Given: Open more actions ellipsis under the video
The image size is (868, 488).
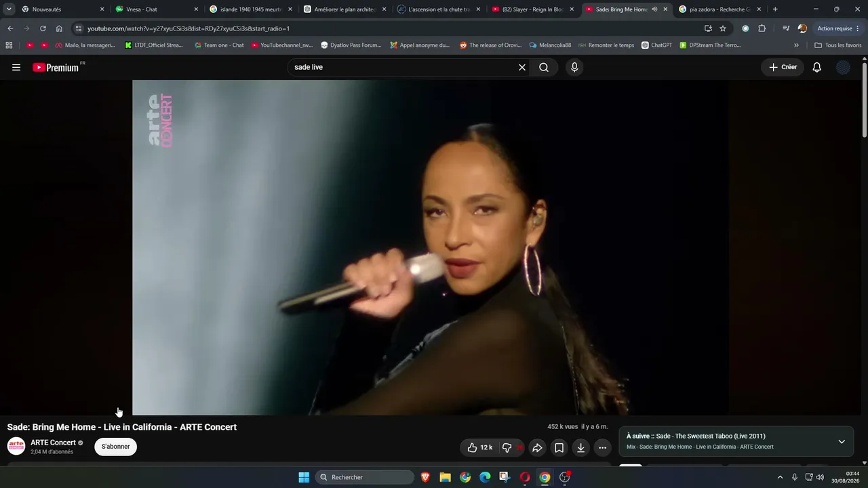Looking at the screenshot, I should [x=602, y=447].
